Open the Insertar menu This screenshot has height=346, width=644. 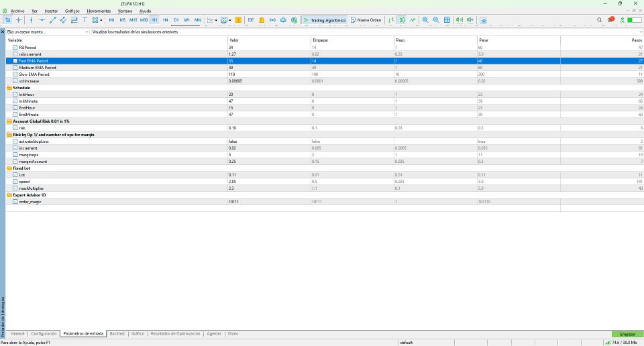tap(51, 11)
